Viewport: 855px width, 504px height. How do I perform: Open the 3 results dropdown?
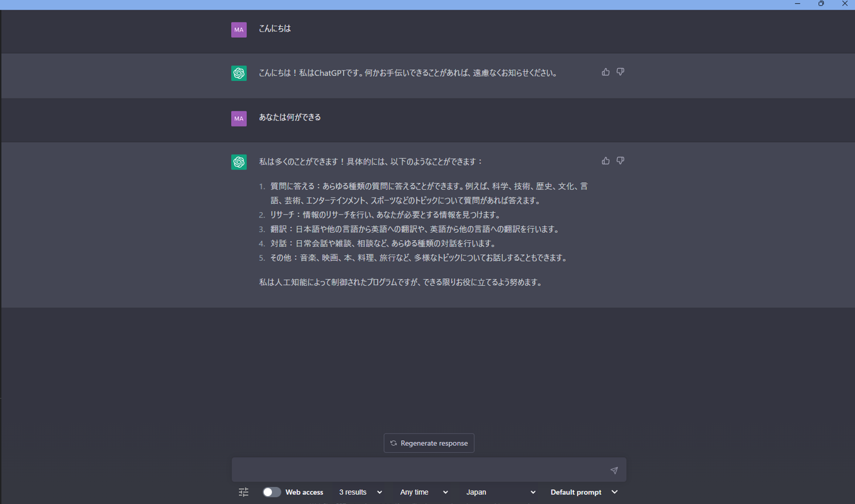coord(361,492)
